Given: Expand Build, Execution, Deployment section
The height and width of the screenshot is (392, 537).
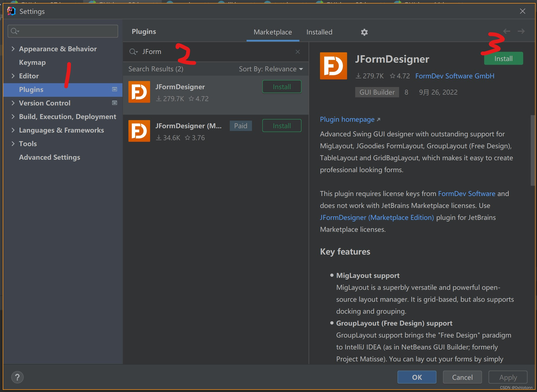Looking at the screenshot, I should (x=13, y=117).
